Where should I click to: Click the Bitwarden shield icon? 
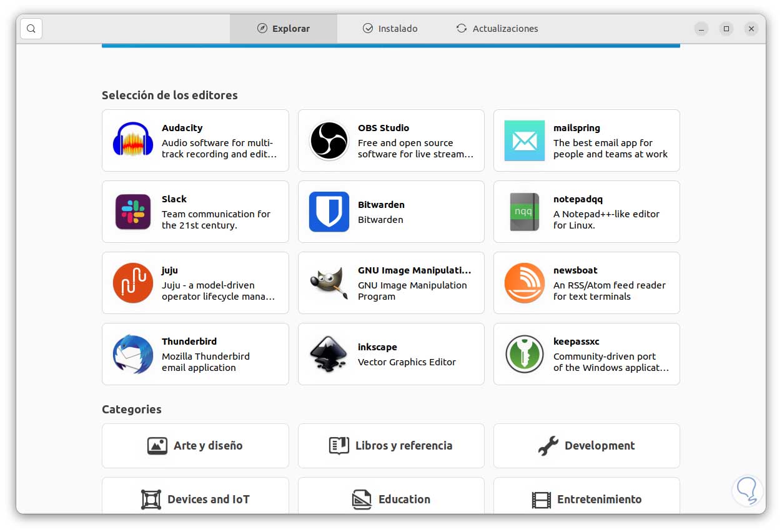(329, 212)
